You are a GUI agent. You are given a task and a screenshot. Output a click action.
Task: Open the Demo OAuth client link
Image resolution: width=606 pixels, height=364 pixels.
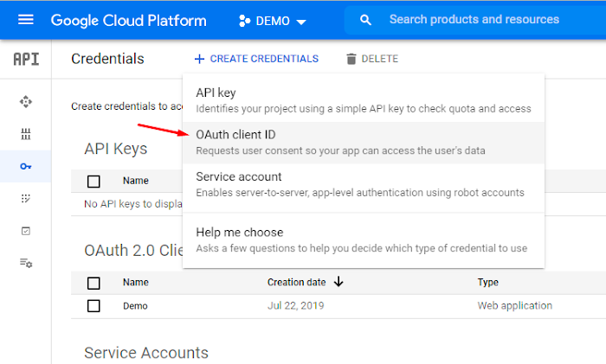point(135,306)
